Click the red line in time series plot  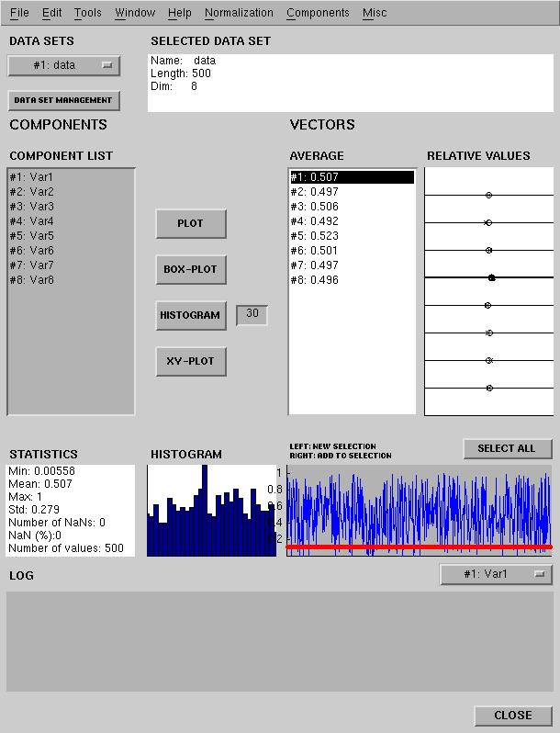[420, 547]
